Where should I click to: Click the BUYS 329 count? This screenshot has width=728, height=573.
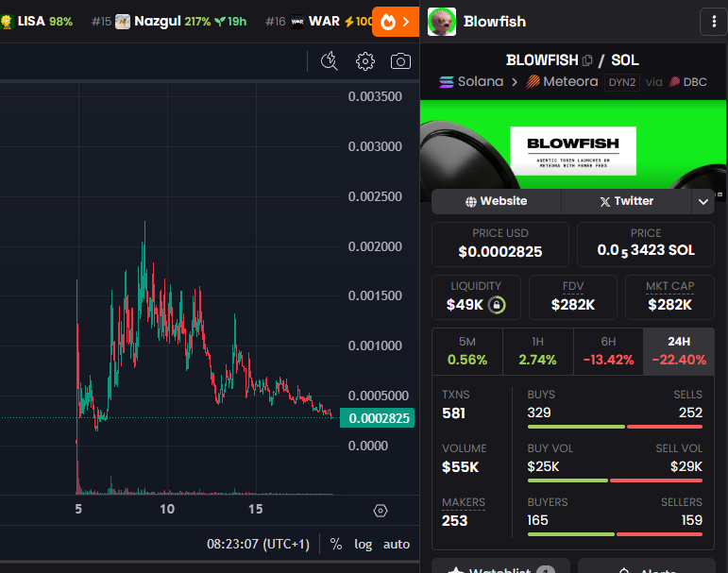539,413
